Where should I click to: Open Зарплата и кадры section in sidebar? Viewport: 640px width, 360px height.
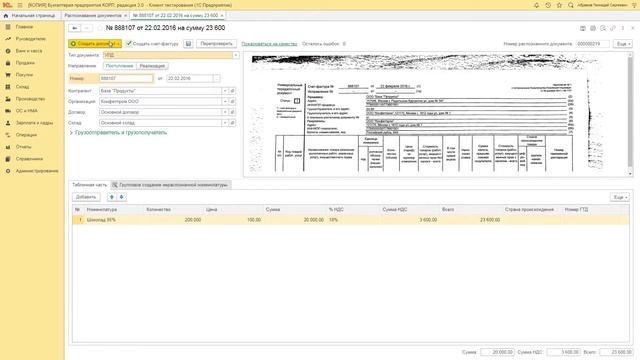pos(34,123)
